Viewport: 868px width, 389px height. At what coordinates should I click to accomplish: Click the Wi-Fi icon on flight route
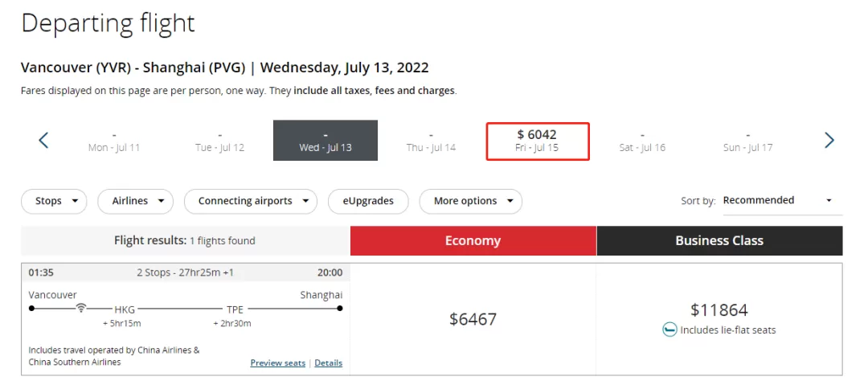(x=81, y=308)
